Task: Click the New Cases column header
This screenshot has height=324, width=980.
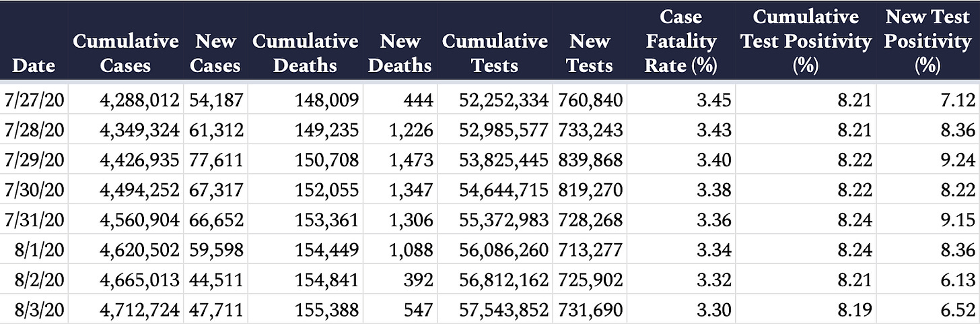Action: 214,53
